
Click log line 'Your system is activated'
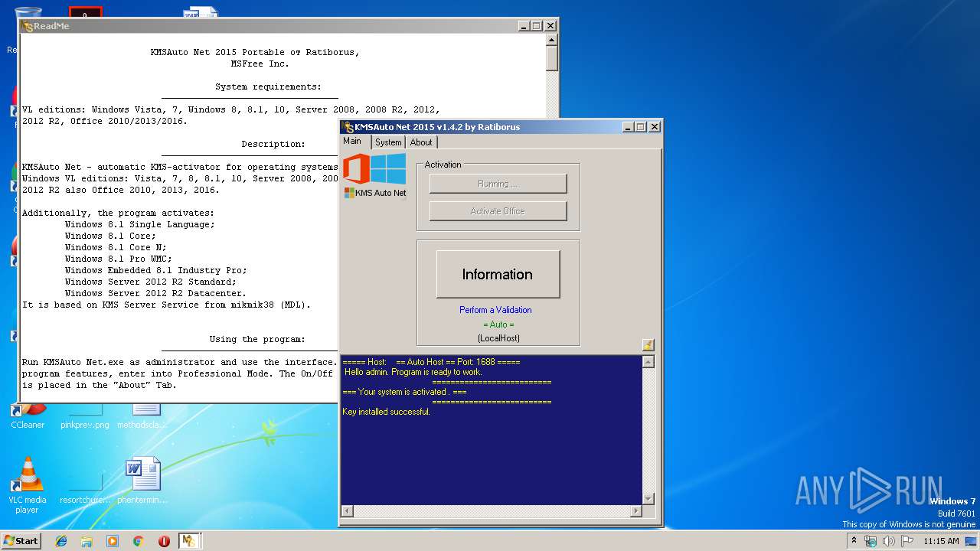point(404,392)
